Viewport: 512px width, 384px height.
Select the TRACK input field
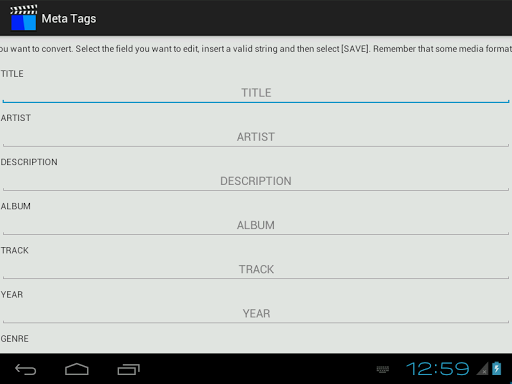pyautogui.click(x=256, y=269)
